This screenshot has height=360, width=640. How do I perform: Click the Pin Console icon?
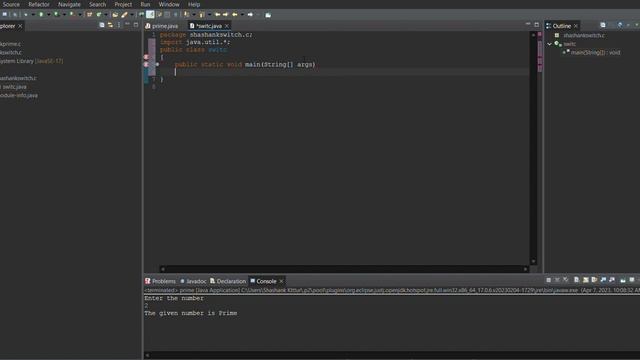point(623,280)
